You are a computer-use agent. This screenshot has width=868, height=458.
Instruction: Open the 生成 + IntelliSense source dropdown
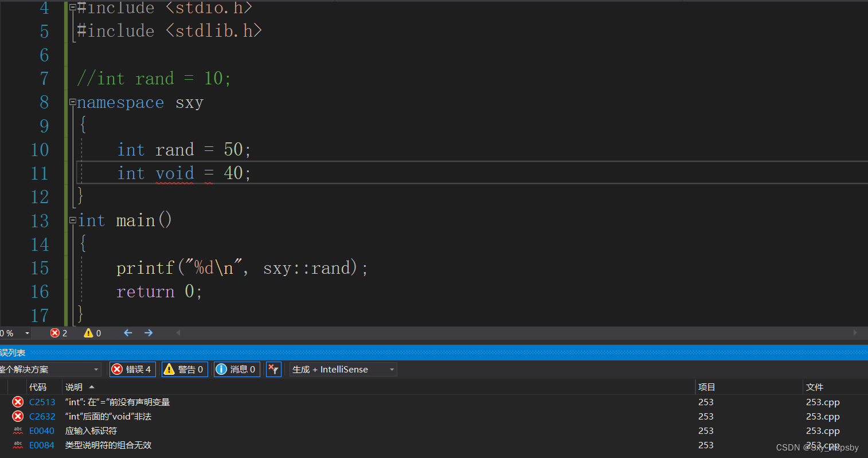(x=343, y=370)
